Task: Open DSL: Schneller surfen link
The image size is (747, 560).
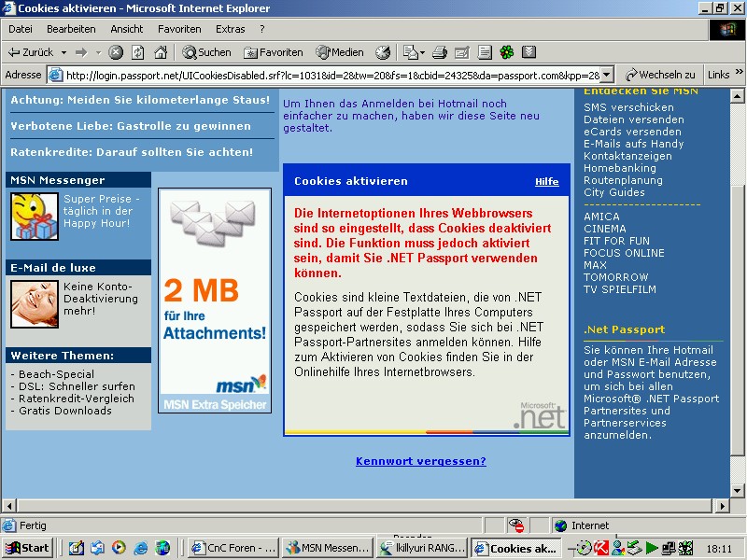Action: 77,386
